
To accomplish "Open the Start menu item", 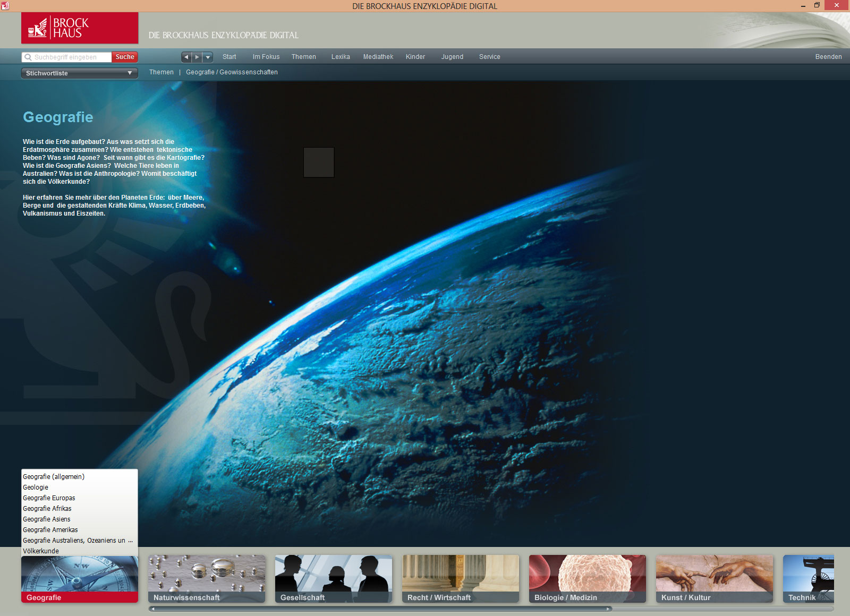I will click(229, 57).
